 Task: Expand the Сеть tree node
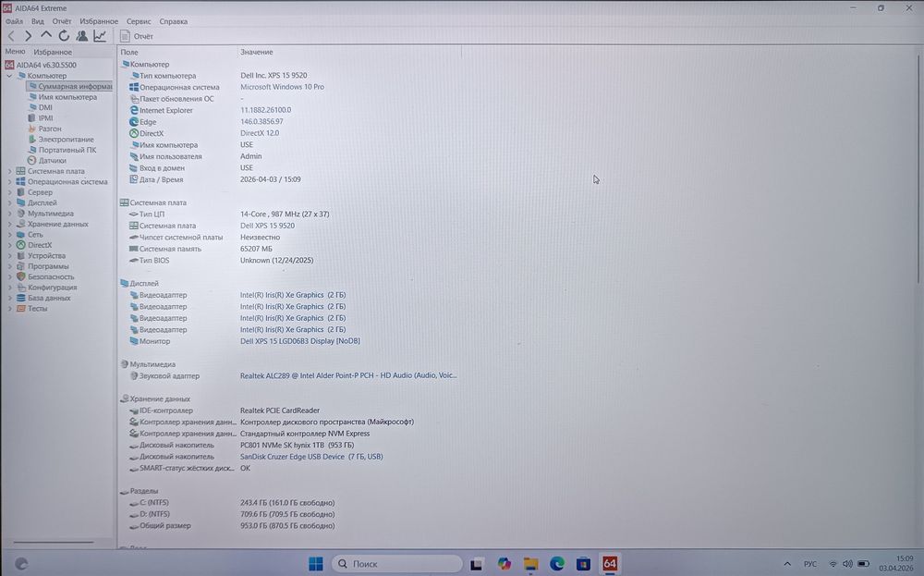tap(9, 235)
